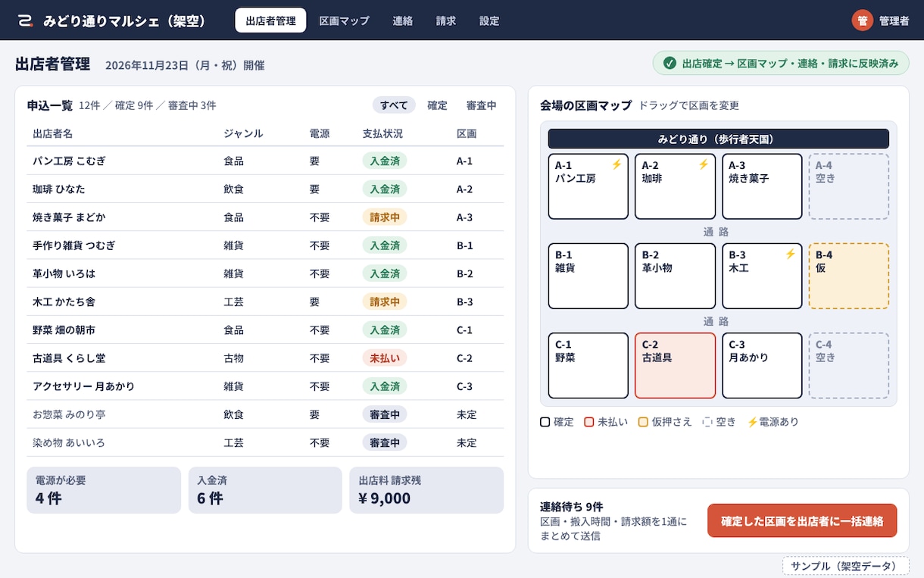Switch to 出店者管理 tab
This screenshot has height=578, width=924.
[270, 20]
